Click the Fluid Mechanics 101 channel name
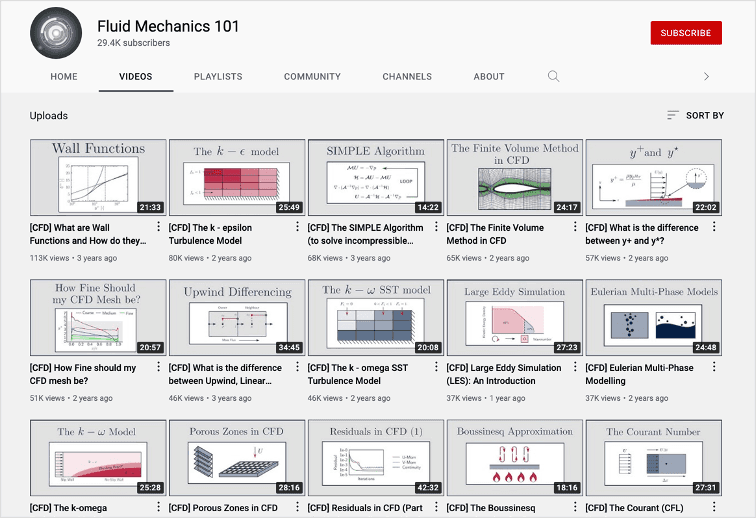This screenshot has width=756, height=518. pos(168,26)
